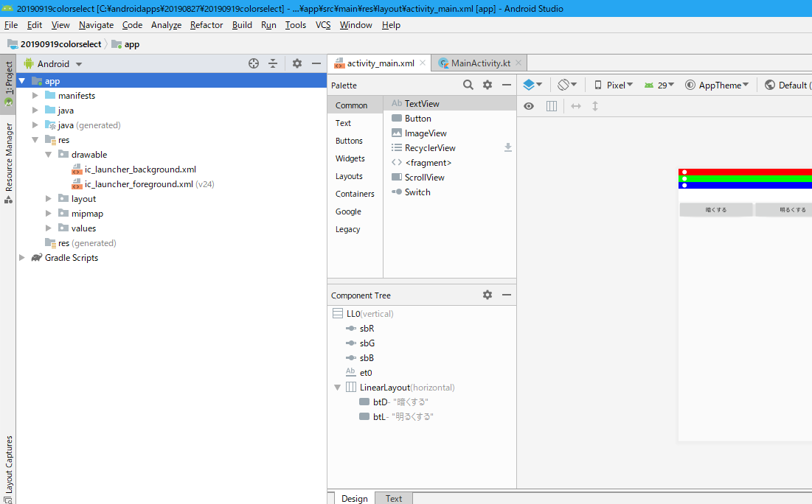Download RecyclerView dependency icon
This screenshot has width=812, height=504.
point(508,147)
